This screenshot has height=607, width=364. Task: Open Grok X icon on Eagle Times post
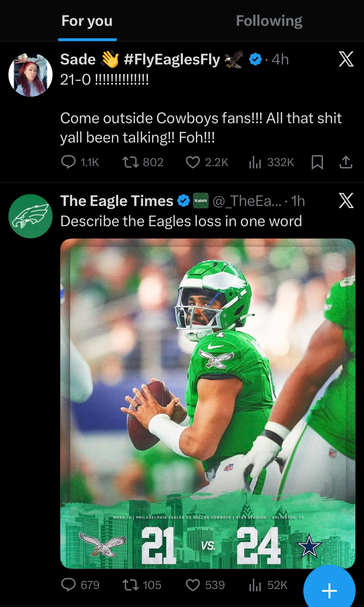tap(346, 201)
